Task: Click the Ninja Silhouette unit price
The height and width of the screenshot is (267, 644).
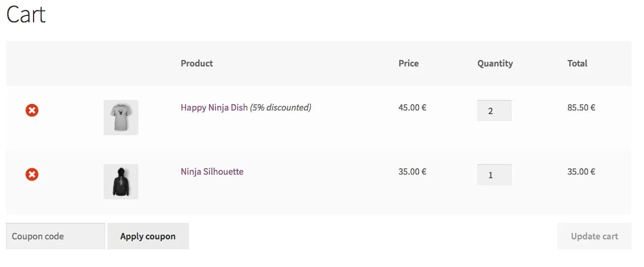Action: [x=412, y=172]
